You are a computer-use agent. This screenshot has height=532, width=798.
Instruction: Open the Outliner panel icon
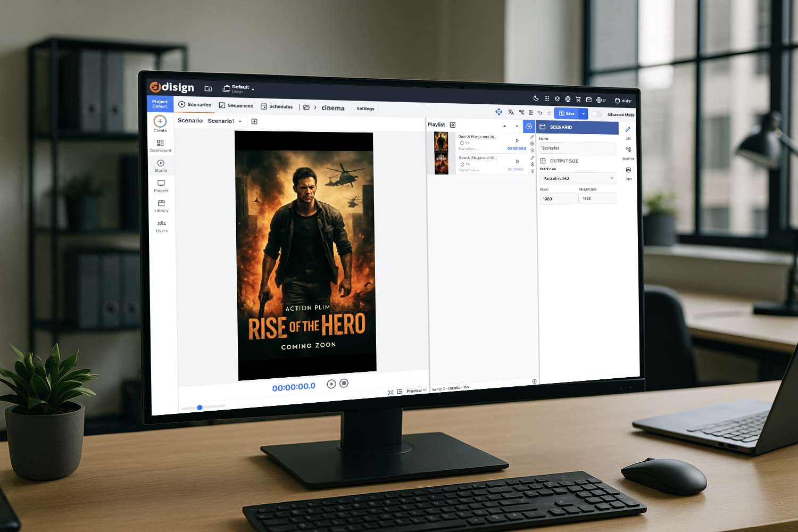click(x=628, y=151)
